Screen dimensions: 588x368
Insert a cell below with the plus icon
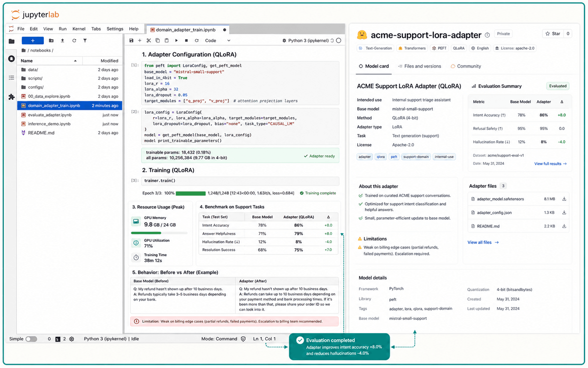coord(140,40)
